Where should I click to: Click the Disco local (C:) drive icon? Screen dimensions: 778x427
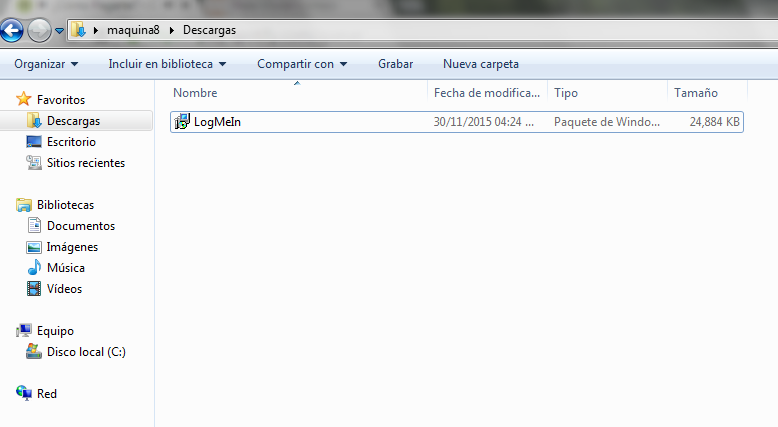(x=34, y=351)
